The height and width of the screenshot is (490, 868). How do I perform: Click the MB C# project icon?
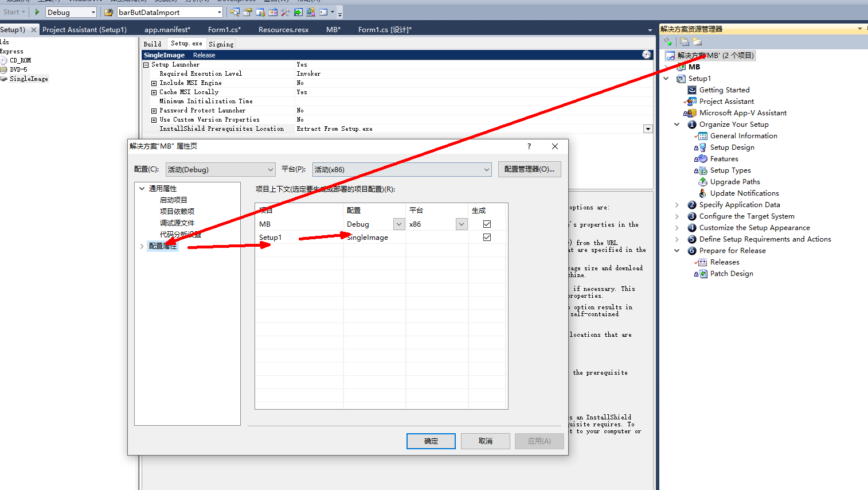(x=681, y=67)
